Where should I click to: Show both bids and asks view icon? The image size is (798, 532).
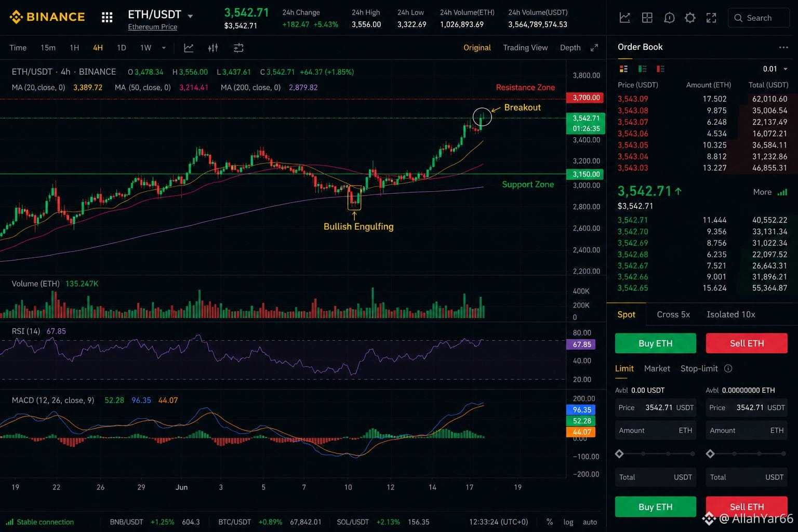coord(623,69)
